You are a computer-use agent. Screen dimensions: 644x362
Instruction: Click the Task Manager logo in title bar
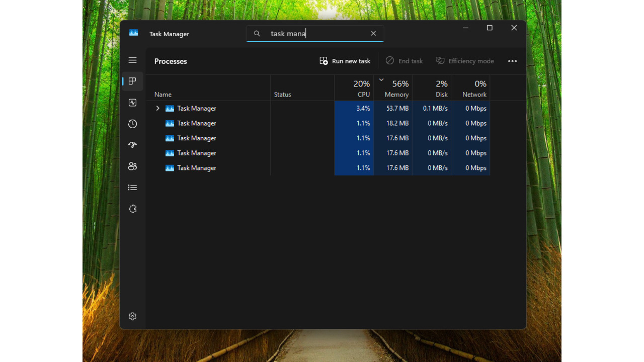133,32
